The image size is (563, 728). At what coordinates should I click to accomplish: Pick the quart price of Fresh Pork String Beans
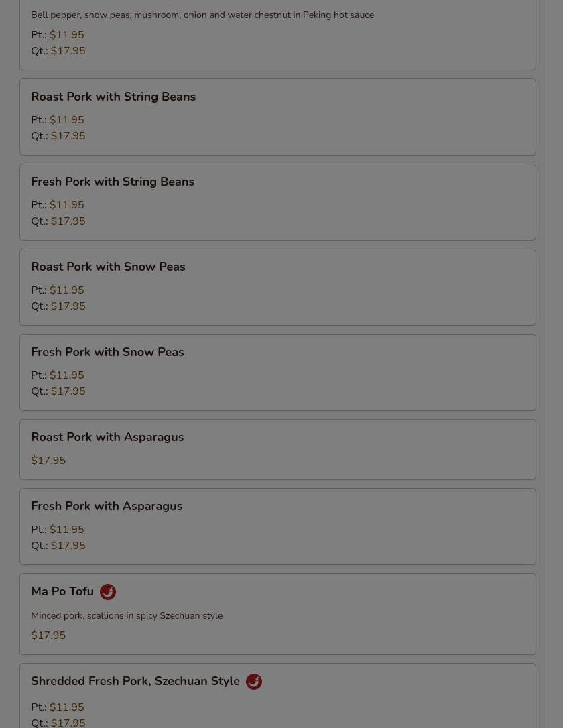68,221
